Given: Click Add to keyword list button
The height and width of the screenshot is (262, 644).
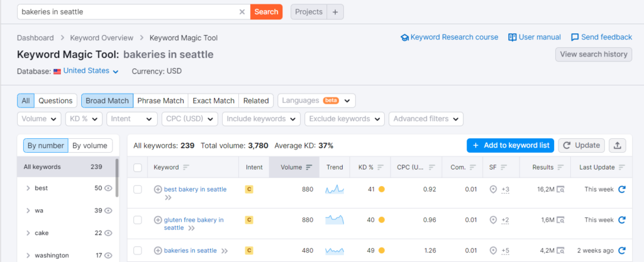Looking at the screenshot, I should pyautogui.click(x=511, y=146).
